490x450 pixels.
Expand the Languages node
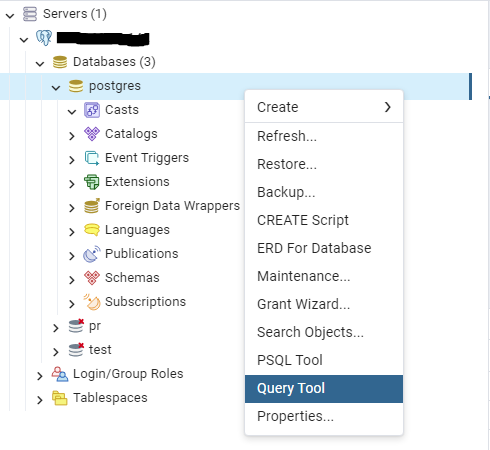pos(72,232)
